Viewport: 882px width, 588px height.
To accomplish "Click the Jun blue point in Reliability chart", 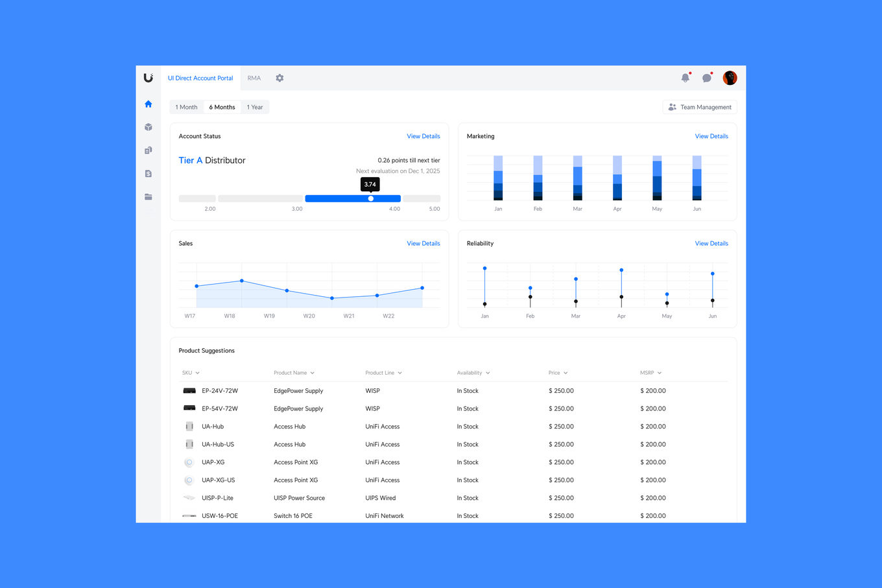I will 713,274.
